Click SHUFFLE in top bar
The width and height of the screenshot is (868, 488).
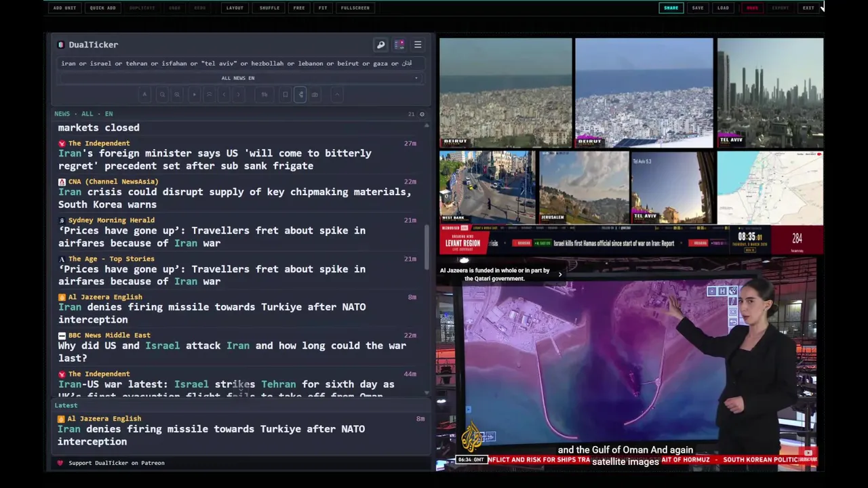pos(269,8)
